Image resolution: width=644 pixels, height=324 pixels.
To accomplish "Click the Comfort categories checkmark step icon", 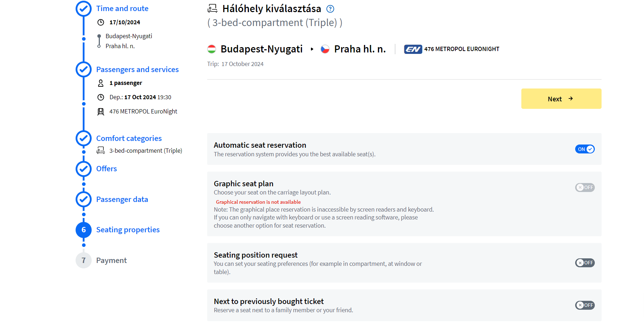I will click(84, 138).
